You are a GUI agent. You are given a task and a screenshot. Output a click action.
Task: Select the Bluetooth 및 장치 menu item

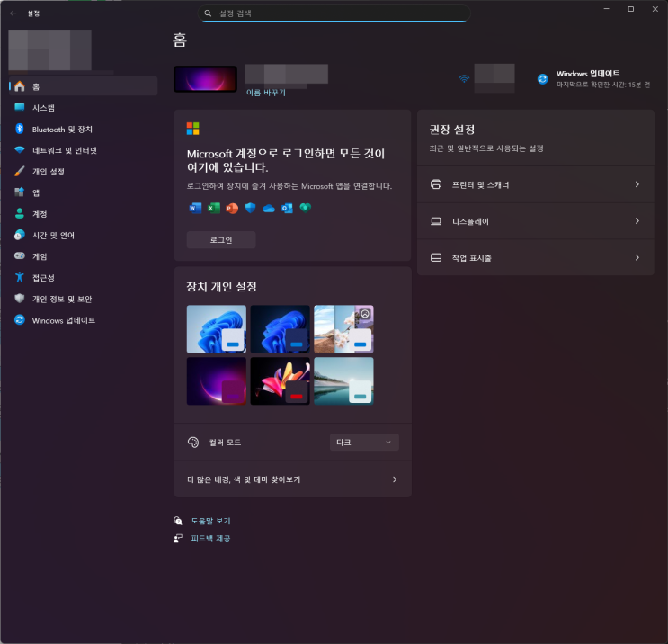pyautogui.click(x=83, y=129)
